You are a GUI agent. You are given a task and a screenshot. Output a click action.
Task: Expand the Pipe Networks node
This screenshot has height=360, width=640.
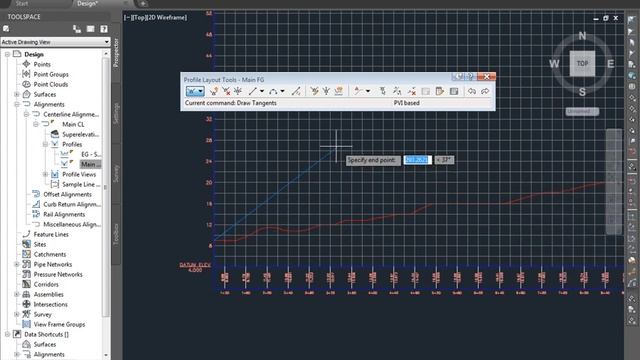click(17, 264)
